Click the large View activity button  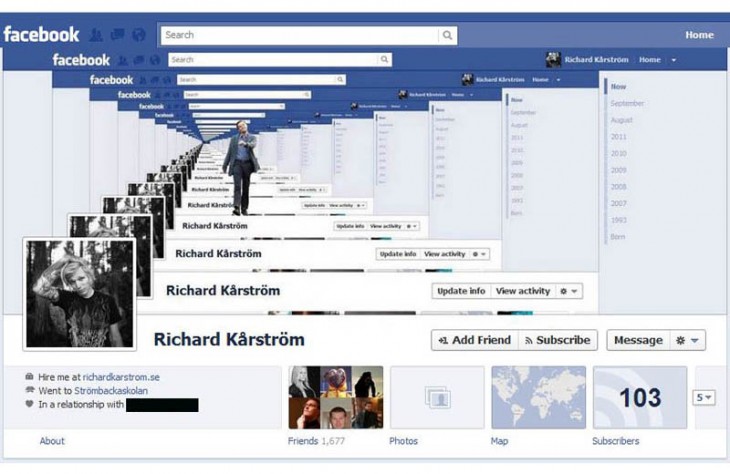pos(522,291)
